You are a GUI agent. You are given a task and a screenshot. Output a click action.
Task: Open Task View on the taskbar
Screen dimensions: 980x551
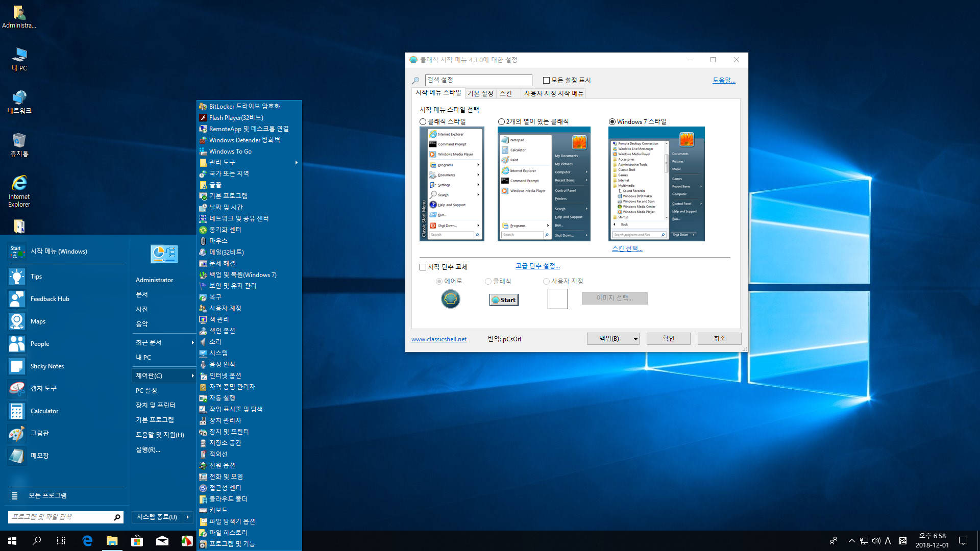(x=61, y=541)
